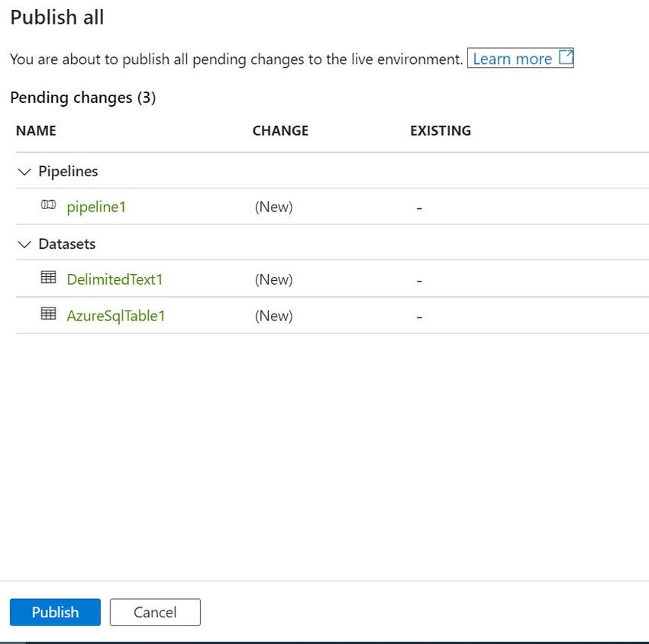Click the (New) status for AzureSqlTable1
This screenshot has height=644, width=649.
pyautogui.click(x=273, y=316)
